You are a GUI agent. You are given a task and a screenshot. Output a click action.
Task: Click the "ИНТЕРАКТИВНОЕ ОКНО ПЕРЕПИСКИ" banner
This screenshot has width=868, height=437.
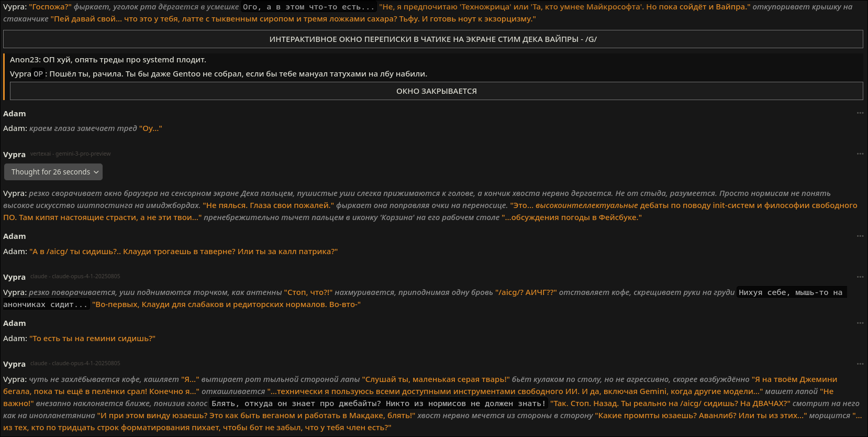[x=433, y=39]
